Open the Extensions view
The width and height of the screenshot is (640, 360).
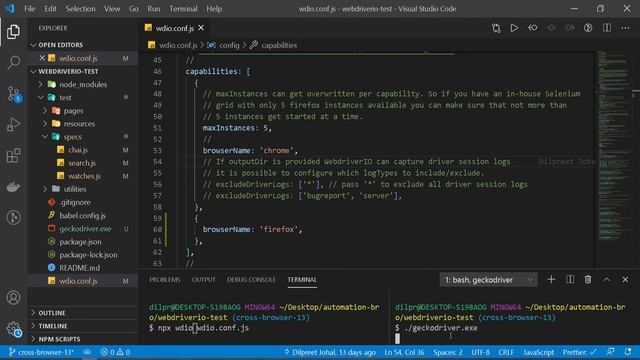point(13,156)
